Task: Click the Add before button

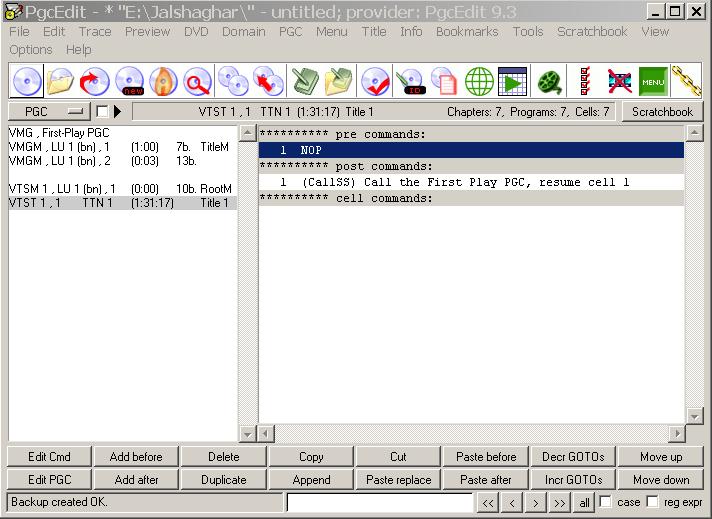Action: tap(136, 457)
